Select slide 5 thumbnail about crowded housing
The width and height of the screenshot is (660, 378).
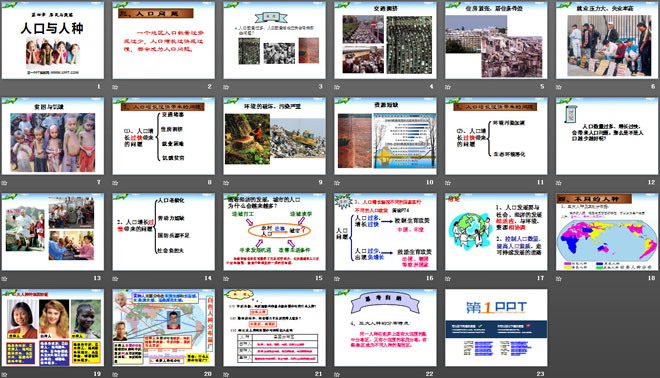pos(496,40)
